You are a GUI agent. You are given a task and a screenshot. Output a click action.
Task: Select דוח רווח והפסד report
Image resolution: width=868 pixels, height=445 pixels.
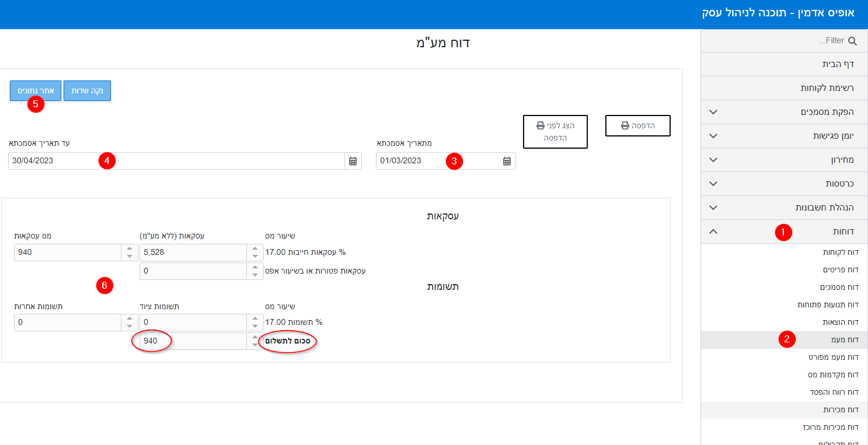pyautogui.click(x=784, y=392)
